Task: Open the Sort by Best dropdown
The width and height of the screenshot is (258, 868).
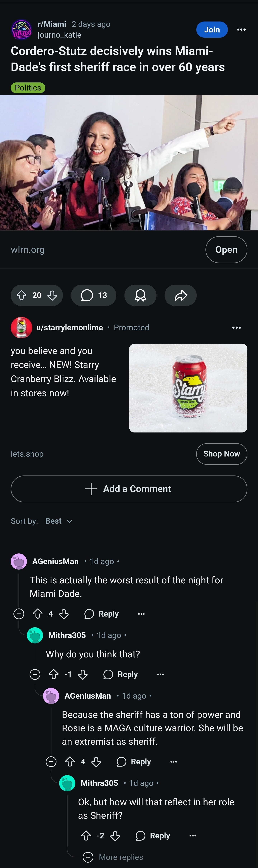Action: pyautogui.click(x=59, y=521)
